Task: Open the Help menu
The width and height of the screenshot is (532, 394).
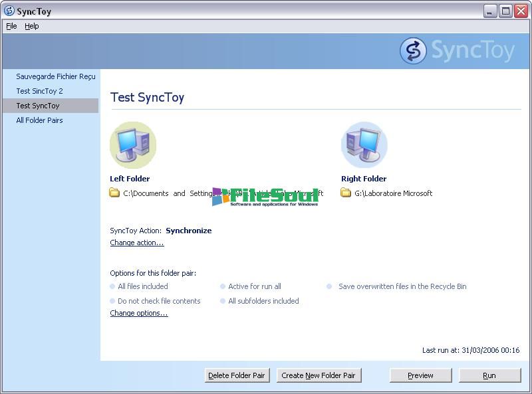Action: pyautogui.click(x=31, y=26)
